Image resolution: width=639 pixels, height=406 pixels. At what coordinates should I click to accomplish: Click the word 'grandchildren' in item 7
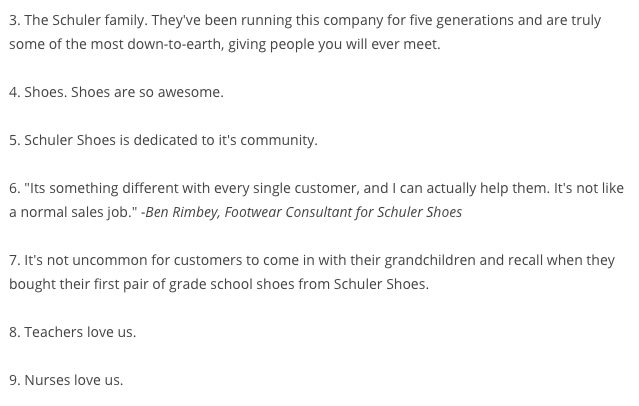[x=430, y=260]
